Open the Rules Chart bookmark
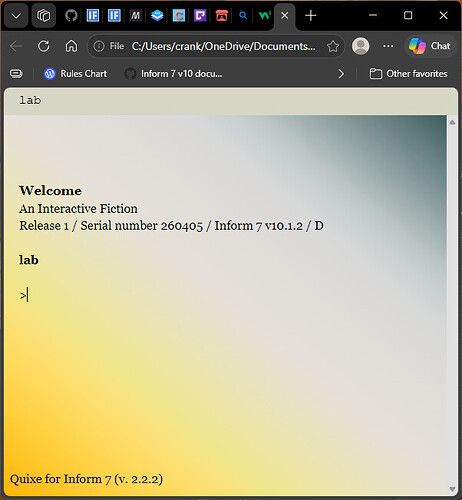The height and width of the screenshot is (500, 462). click(76, 74)
